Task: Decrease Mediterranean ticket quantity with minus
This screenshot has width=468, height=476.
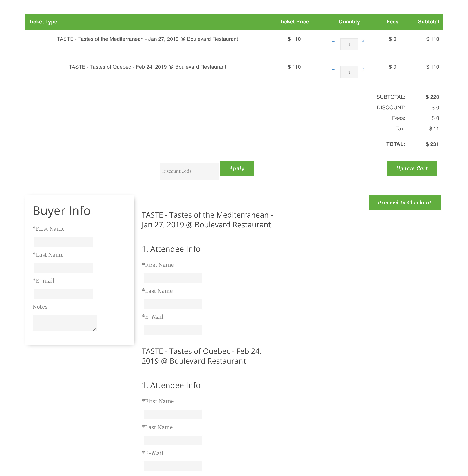Action: 333,41
